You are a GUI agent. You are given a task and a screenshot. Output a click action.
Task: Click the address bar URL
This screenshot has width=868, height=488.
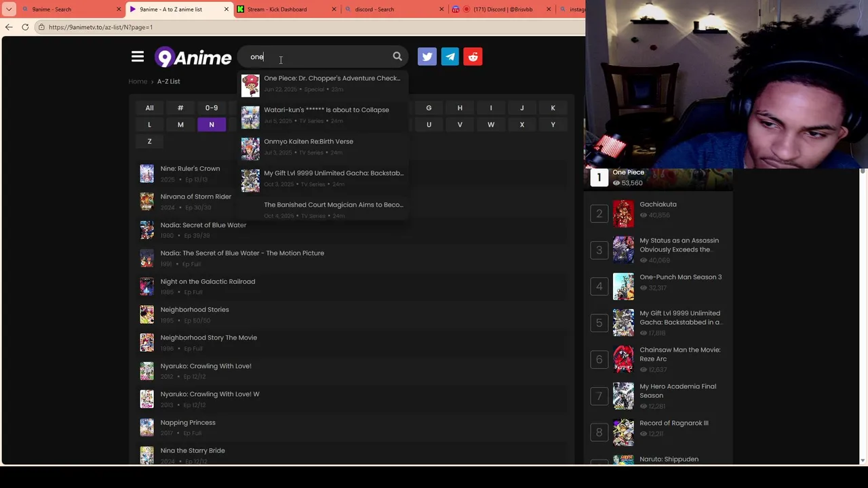pyautogui.click(x=100, y=27)
